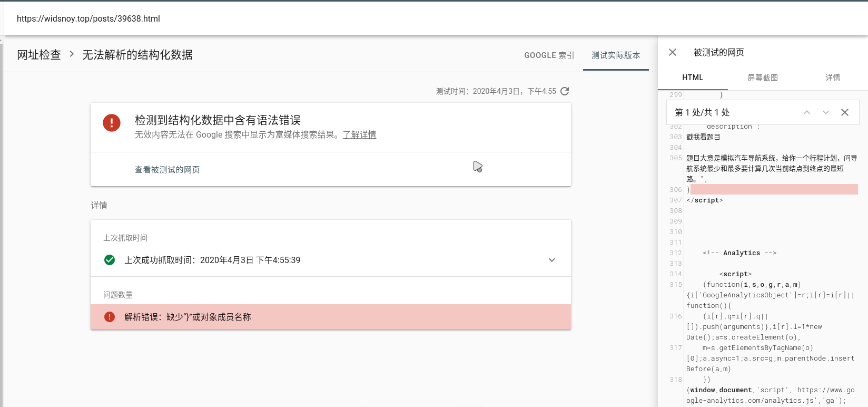868x407 pixels.
Task: Click the red syntax error alert icon
Action: [112, 123]
